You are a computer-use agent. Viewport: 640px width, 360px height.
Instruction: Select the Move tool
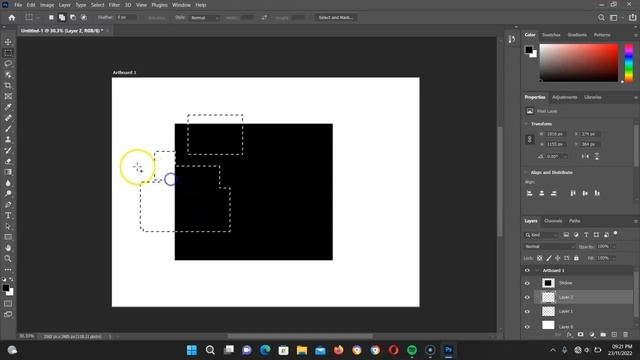8,42
